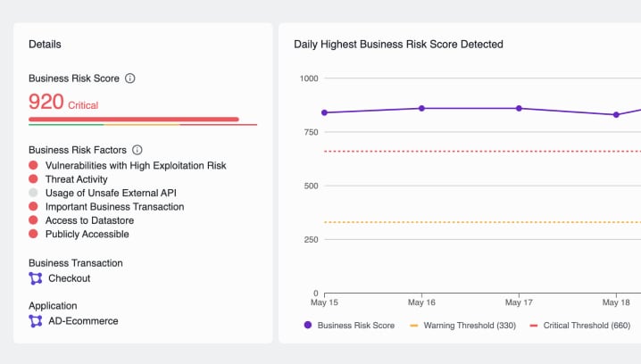This screenshot has width=641, height=364.
Task: Toggle Business Risk Score legend entry
Action: pyautogui.click(x=349, y=326)
